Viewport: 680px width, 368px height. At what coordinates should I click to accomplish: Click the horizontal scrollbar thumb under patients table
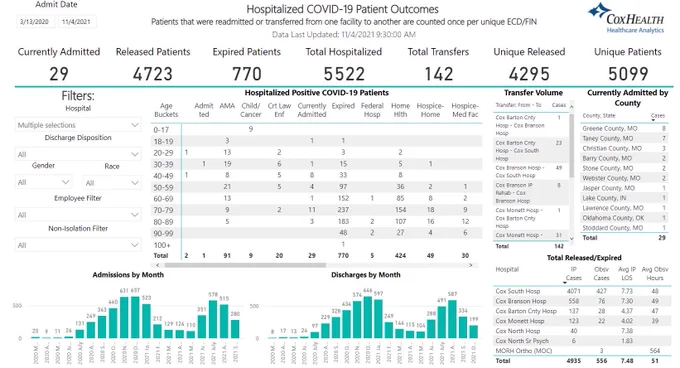click(245, 265)
